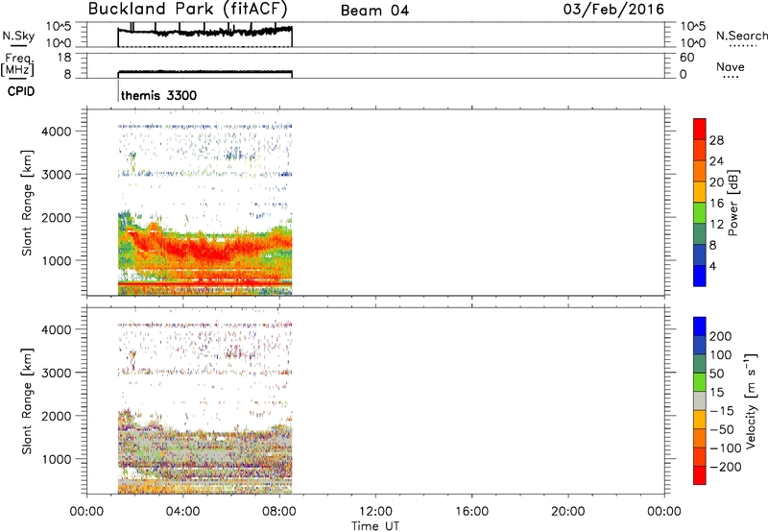Click the '2000' tick of velocity panel
This screenshot has height=532, width=768.
[x=57, y=416]
